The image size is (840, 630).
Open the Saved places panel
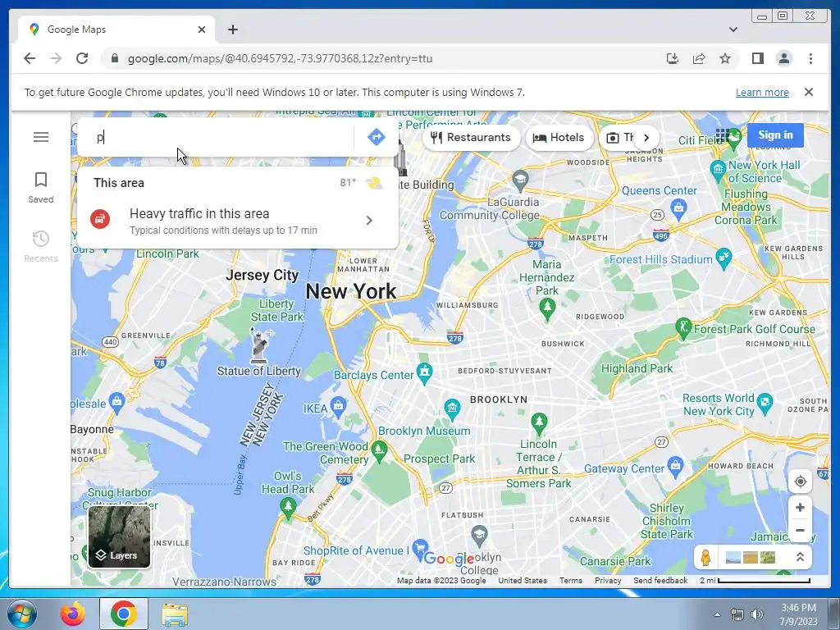pyautogui.click(x=41, y=188)
